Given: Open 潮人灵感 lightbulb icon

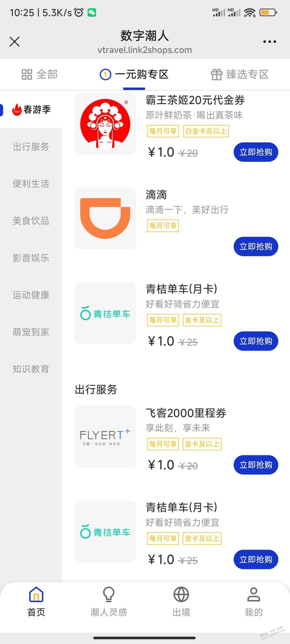Looking at the screenshot, I should coord(109,594).
